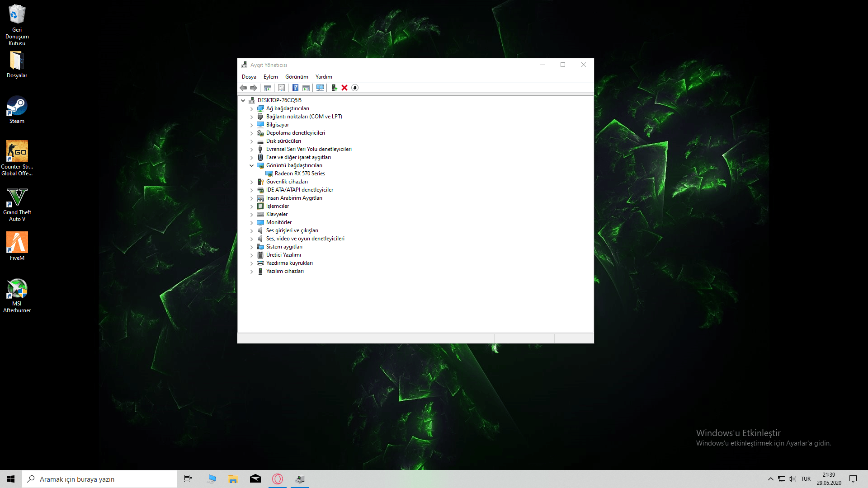Click the blue Help toolbar icon
Image resolution: width=868 pixels, height=488 pixels.
pyautogui.click(x=295, y=88)
